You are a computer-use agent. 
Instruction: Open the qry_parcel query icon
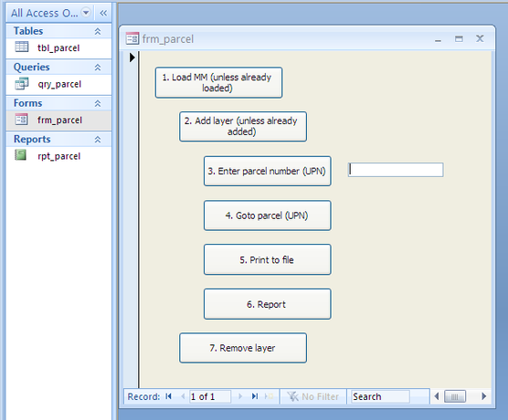(22, 84)
